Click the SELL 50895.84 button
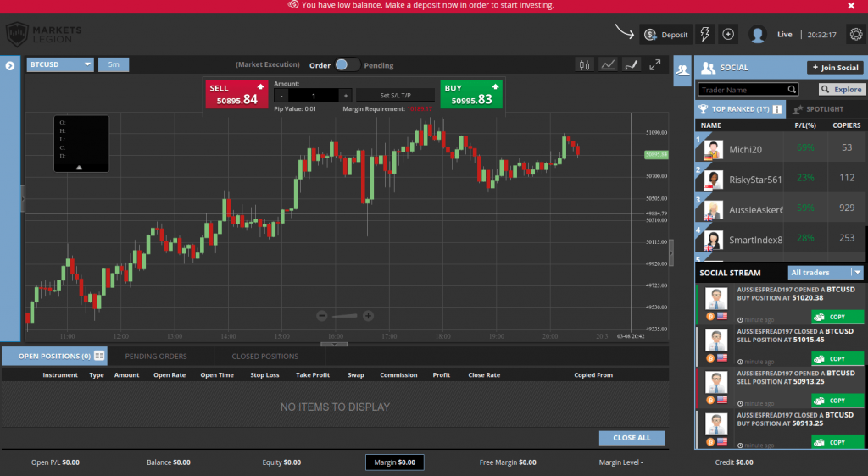 236,94
